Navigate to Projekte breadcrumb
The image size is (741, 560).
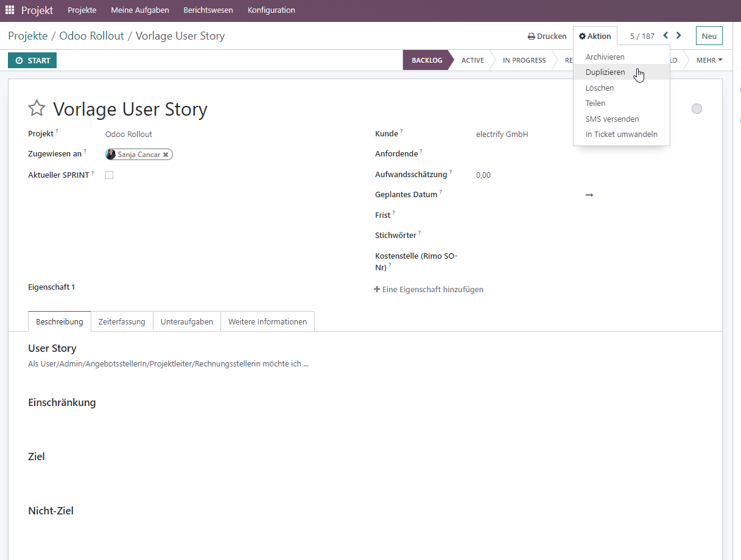tap(27, 36)
